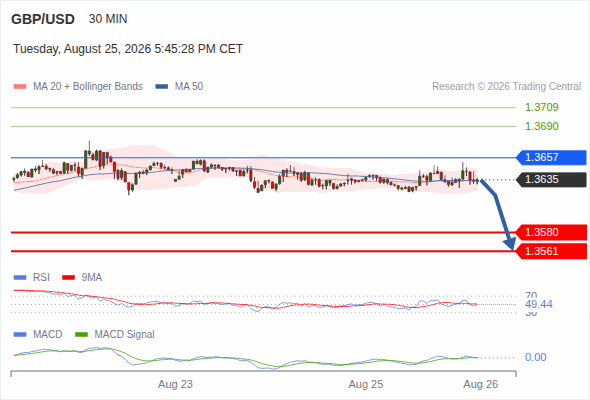Image resolution: width=590 pixels, height=400 pixels.
Task: Click the RSI blue legend swatch
Action: pyautogui.click(x=20, y=278)
